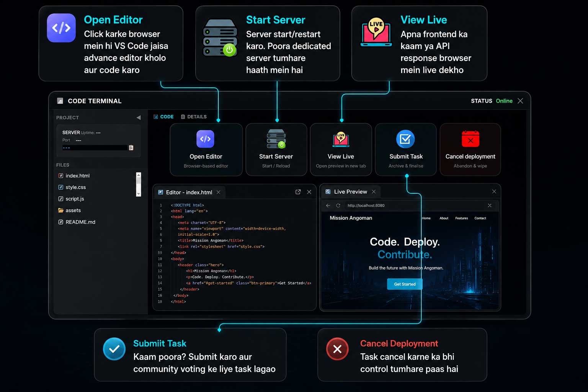Image resolution: width=588 pixels, height=392 pixels.
Task: Close the Code Terminal window
Action: (x=520, y=101)
